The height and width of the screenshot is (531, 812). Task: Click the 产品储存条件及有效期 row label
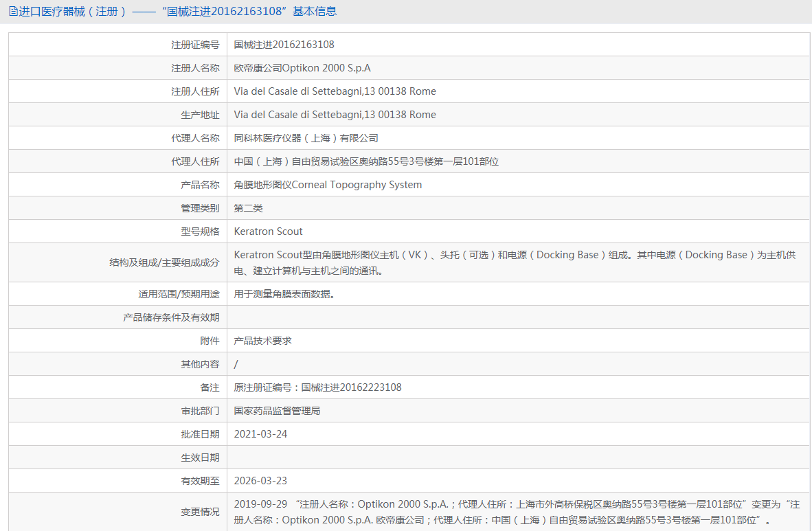click(171, 317)
